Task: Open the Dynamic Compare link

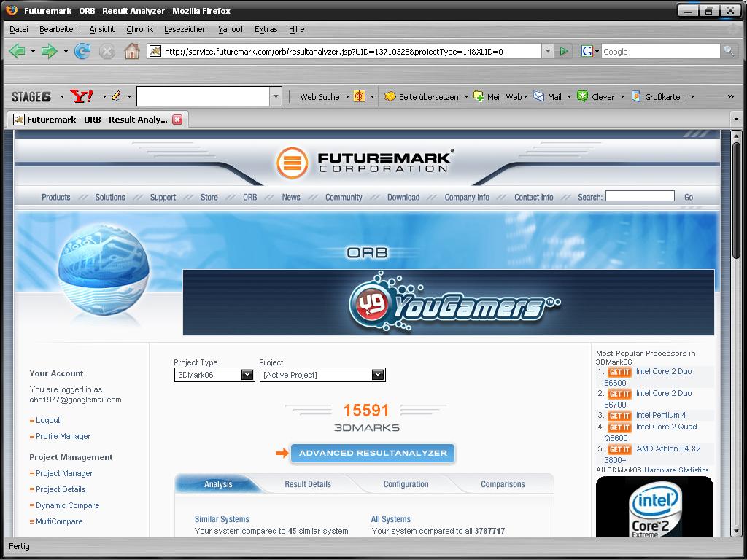Action: (68, 505)
